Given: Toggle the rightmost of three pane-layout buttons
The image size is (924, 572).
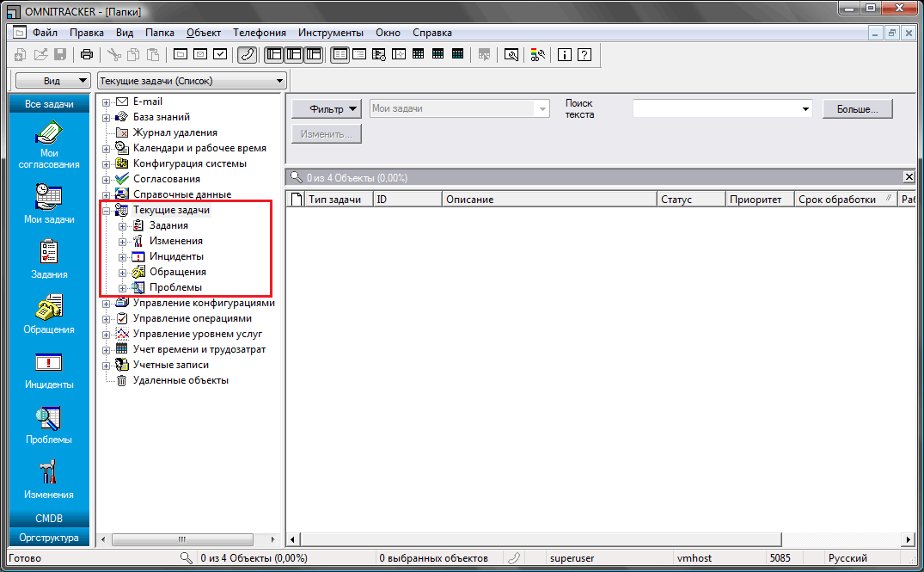Looking at the screenshot, I should point(314,55).
